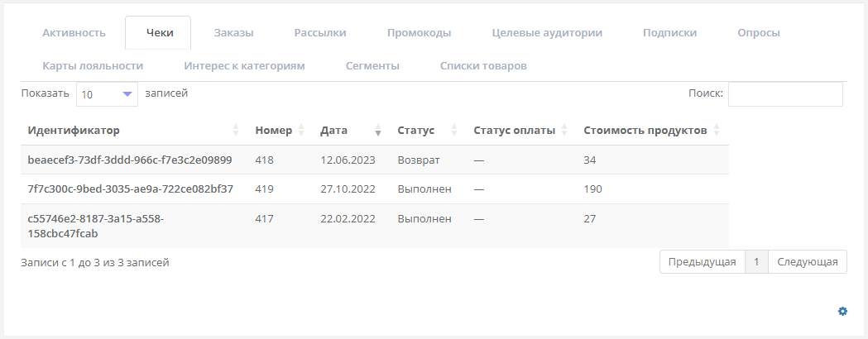The width and height of the screenshot is (868, 339).
Task: Switch to the Активность tab
Action: coord(74,32)
